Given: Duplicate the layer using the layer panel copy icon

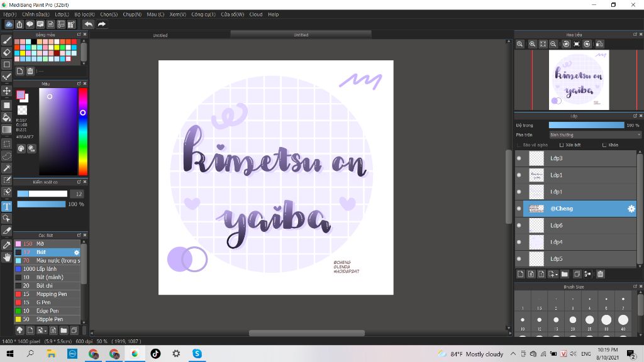Looking at the screenshot, I should click(577, 274).
